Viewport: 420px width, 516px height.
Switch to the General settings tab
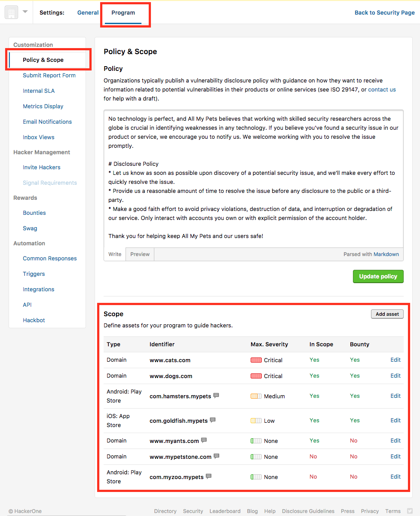[x=88, y=13]
